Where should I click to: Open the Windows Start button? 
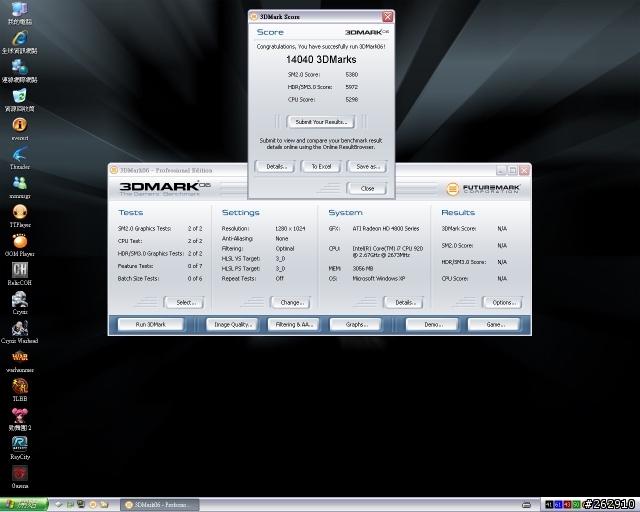[24, 505]
